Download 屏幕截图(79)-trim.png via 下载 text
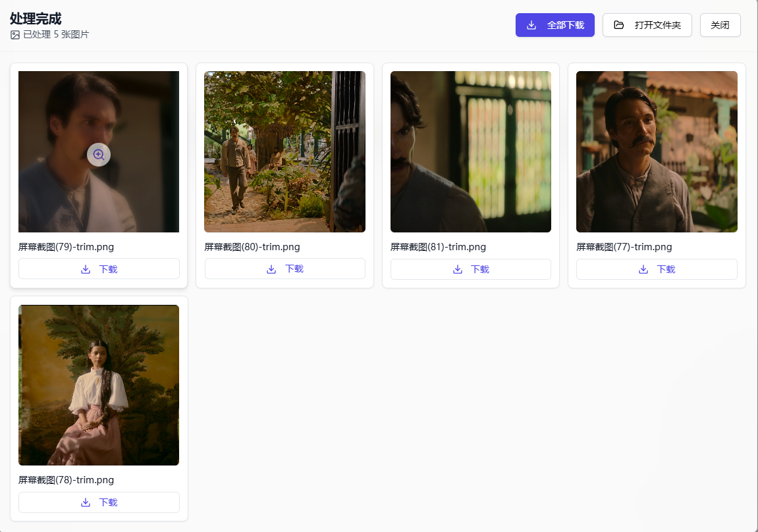The width and height of the screenshot is (758, 532). point(109,269)
